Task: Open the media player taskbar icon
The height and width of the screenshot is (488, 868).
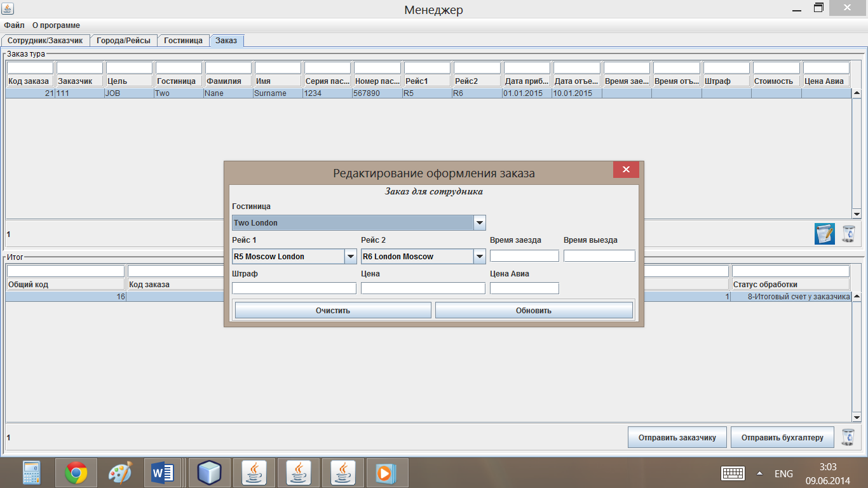Action: click(x=386, y=473)
